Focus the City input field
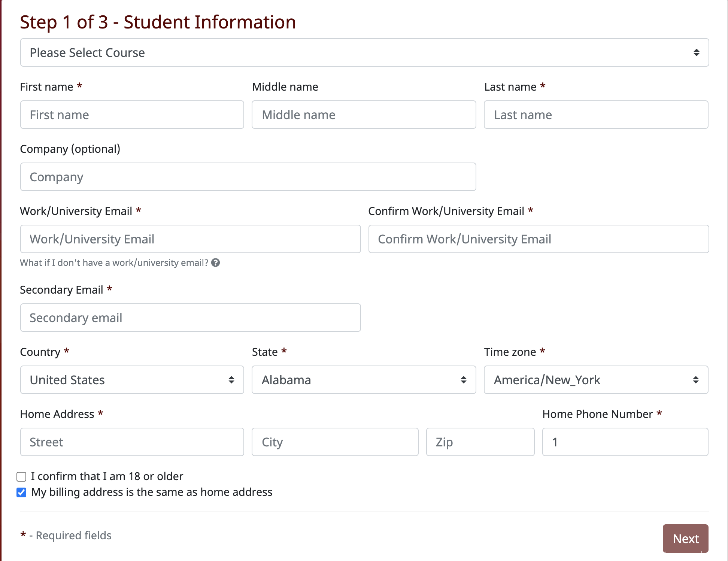The height and width of the screenshot is (561, 728). tap(335, 442)
